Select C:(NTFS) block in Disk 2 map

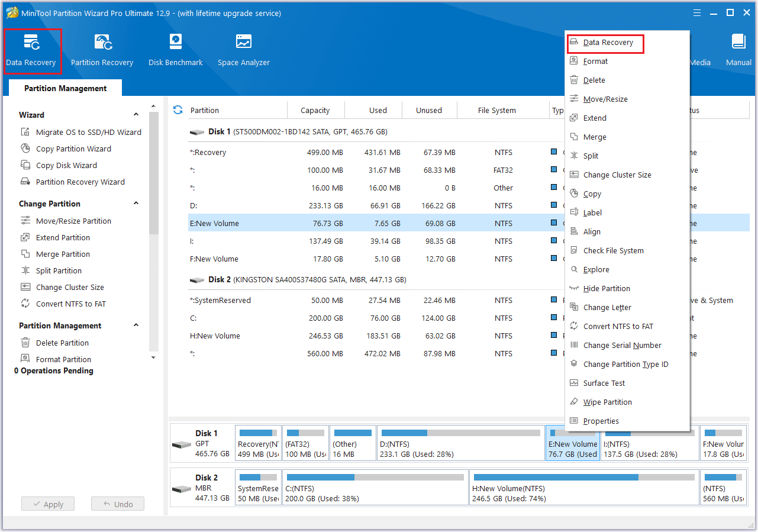pyautogui.click(x=375, y=486)
